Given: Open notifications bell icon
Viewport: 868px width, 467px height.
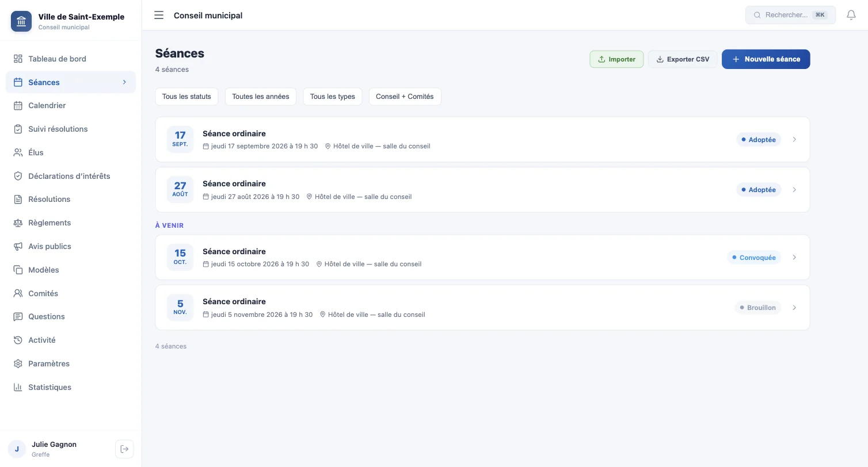Looking at the screenshot, I should (851, 15).
